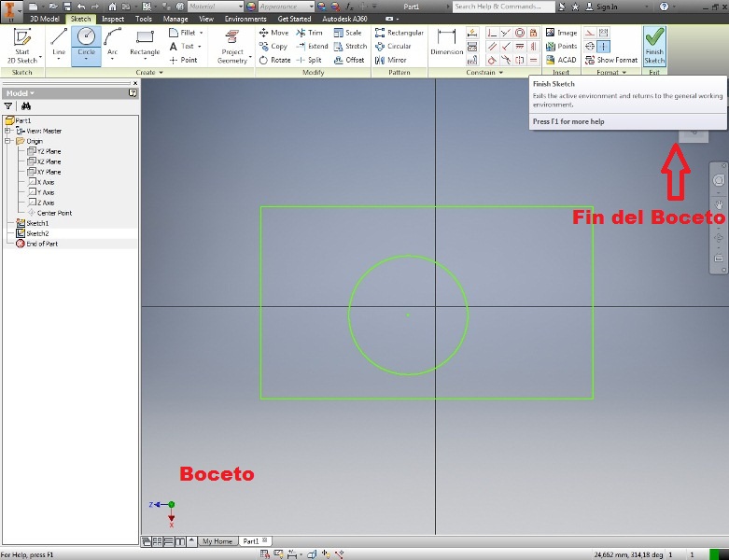The image size is (729, 560).
Task: Start the Dimension tool
Action: coord(446,42)
